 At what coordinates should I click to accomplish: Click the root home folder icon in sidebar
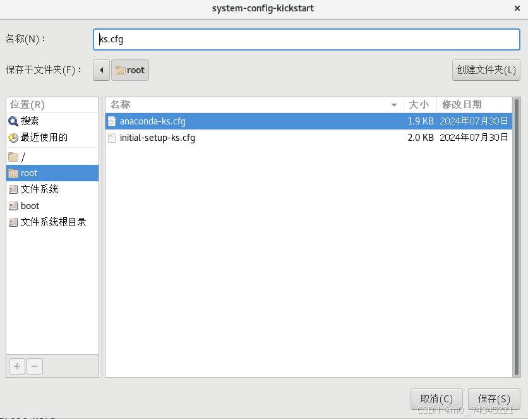[x=13, y=173]
